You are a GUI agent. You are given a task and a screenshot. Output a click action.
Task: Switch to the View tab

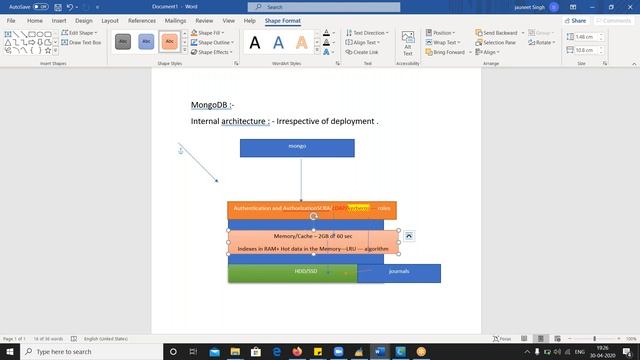229,20
